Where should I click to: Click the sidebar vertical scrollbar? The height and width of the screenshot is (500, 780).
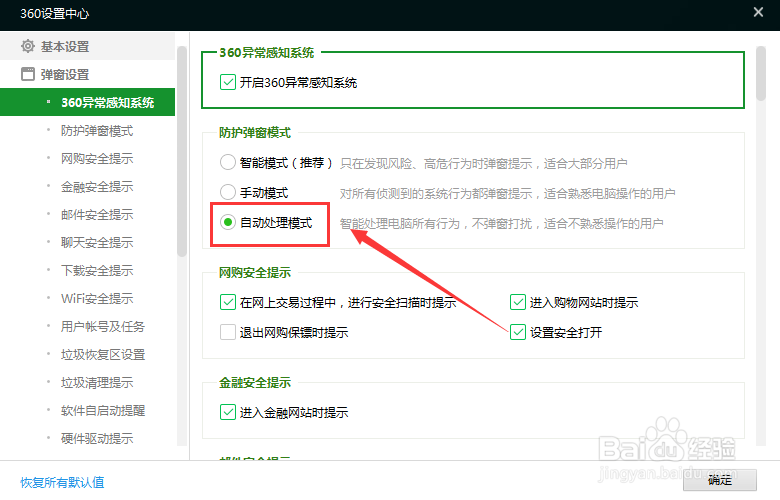182,152
